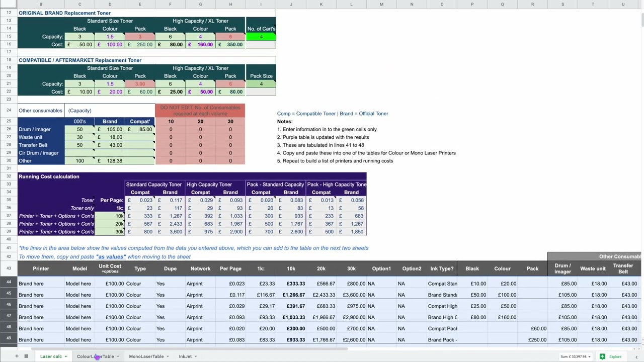The width and height of the screenshot is (644, 362).
Task: Select the 30k row brand value 3,600
Action: coord(170,232)
